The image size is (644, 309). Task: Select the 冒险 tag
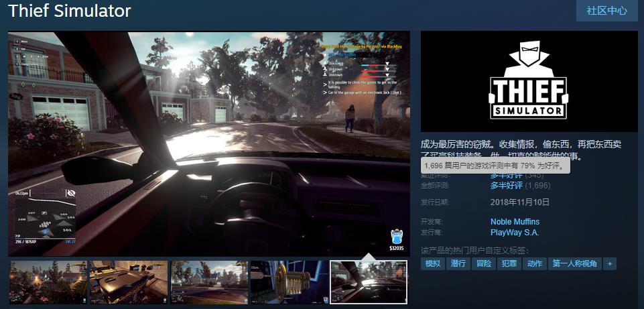pyautogui.click(x=483, y=263)
